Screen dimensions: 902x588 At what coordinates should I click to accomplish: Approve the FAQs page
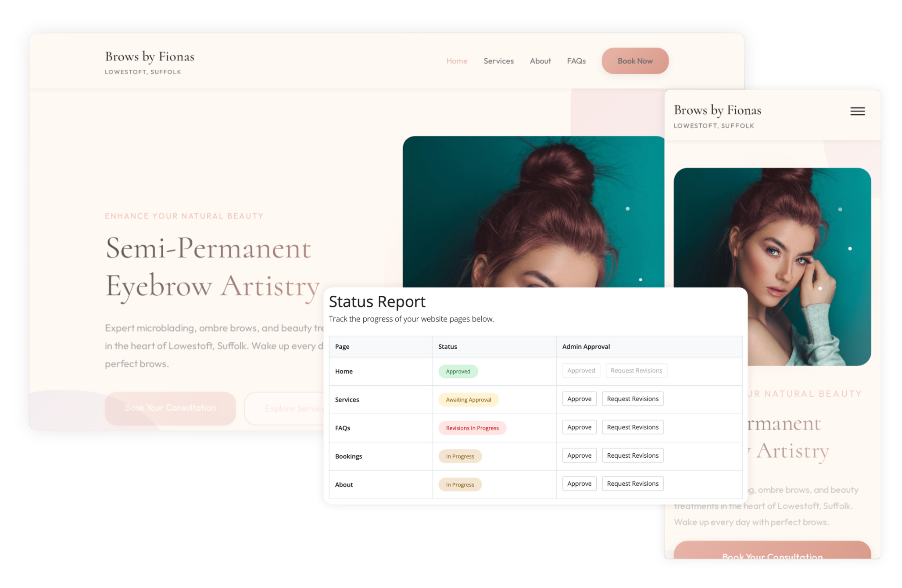[579, 427]
